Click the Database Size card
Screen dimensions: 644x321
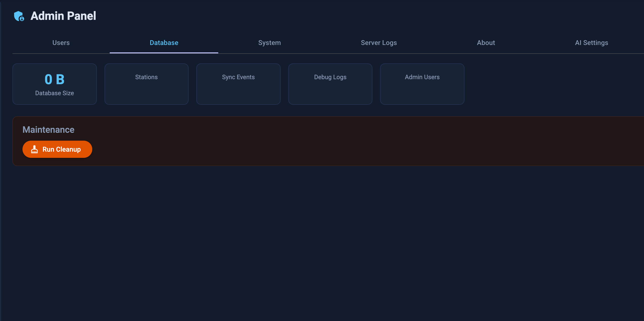(x=55, y=84)
